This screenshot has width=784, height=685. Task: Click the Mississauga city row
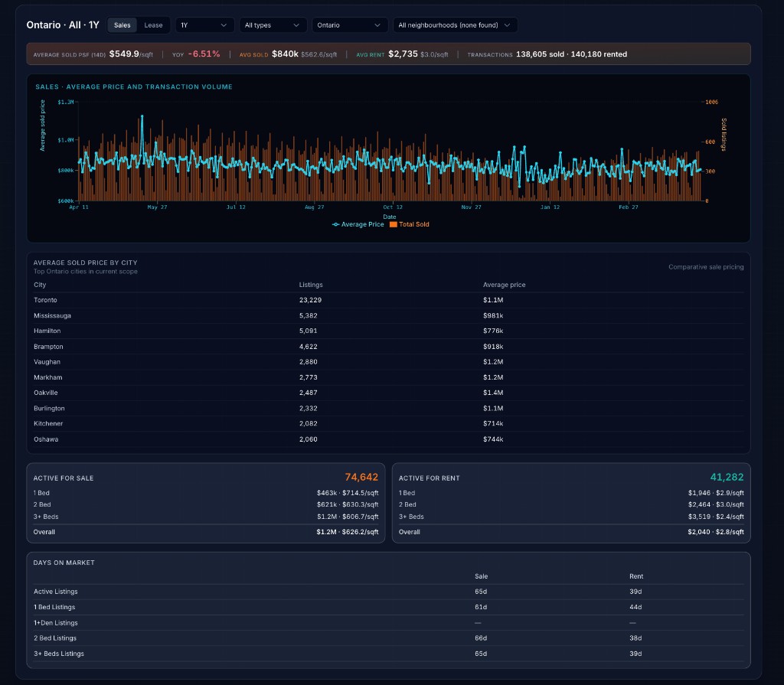pos(388,315)
